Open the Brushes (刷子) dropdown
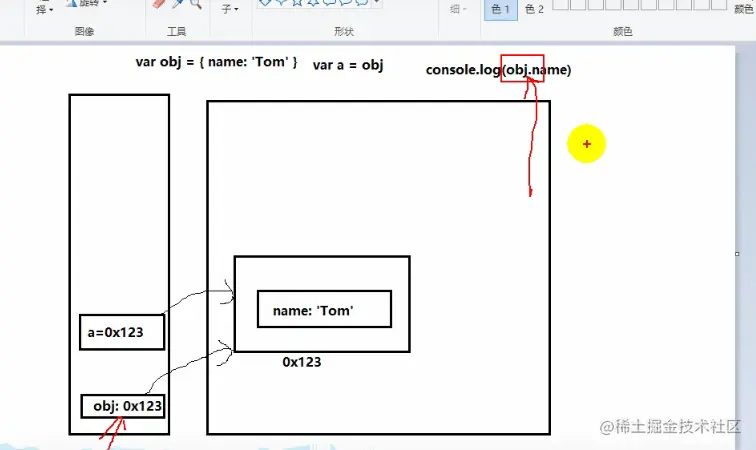 point(230,9)
